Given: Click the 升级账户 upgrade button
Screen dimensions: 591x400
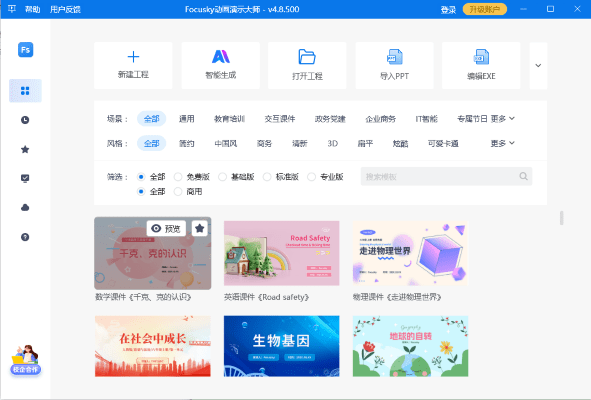Looking at the screenshot, I should pos(485,9).
